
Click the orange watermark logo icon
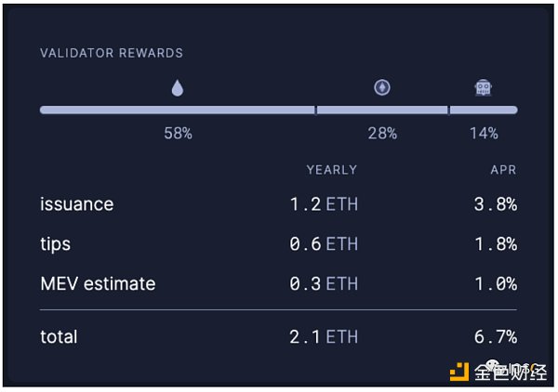click(x=458, y=372)
